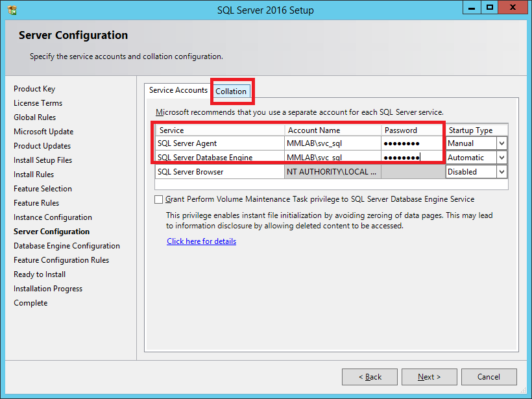The width and height of the screenshot is (532, 399).
Task: Go back with the Back button
Action: click(370, 377)
